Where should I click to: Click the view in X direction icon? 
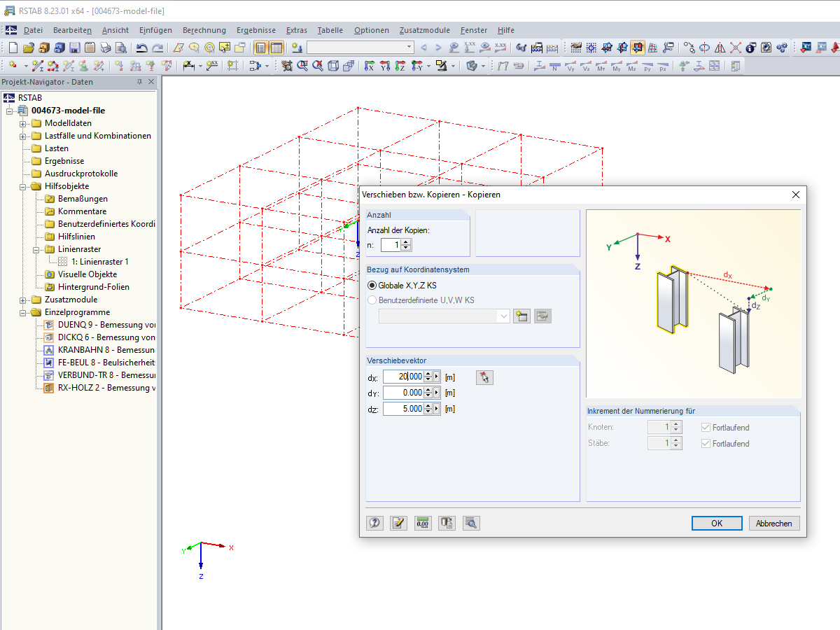click(370, 66)
